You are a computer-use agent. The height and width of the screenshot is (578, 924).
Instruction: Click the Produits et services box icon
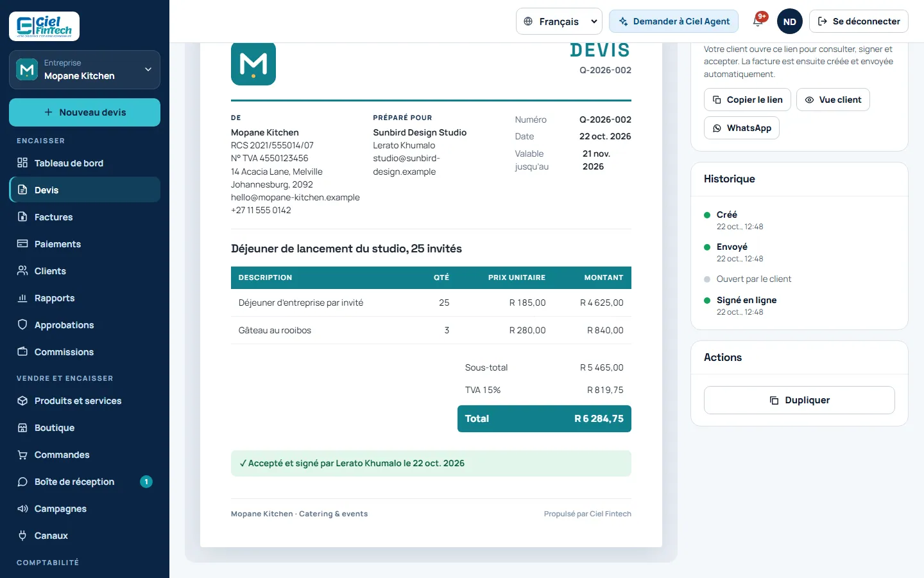coord(22,400)
